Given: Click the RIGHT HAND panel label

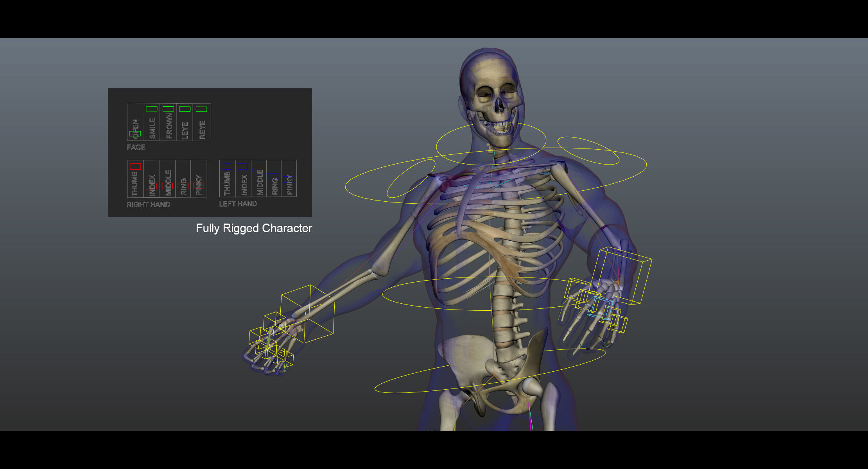Looking at the screenshot, I should click(148, 204).
